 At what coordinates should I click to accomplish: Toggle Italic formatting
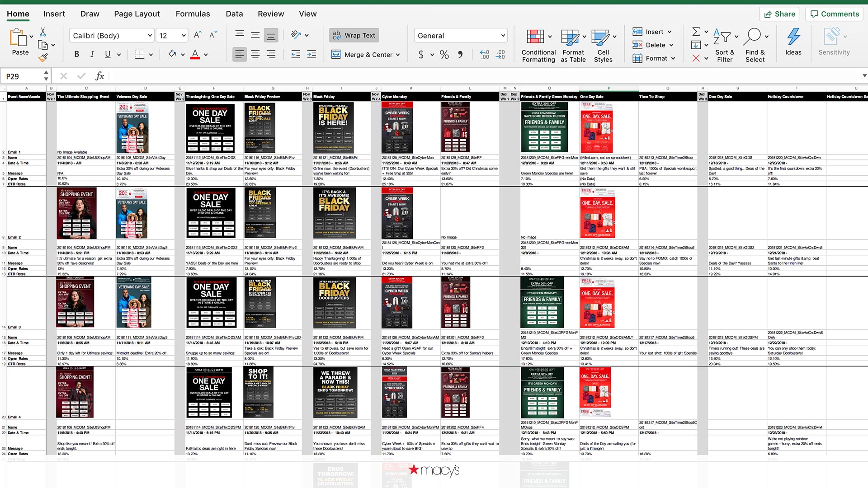coord(92,55)
